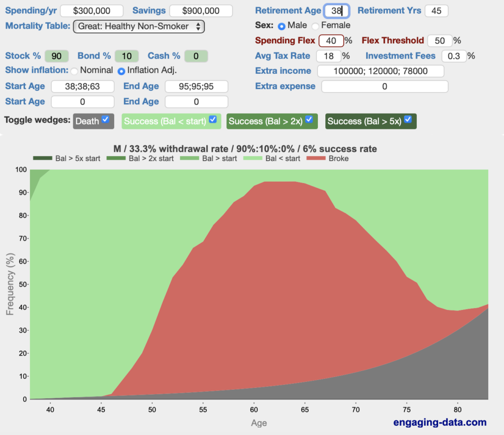Click the Cash % input field
The image size is (504, 435).
coord(196,56)
